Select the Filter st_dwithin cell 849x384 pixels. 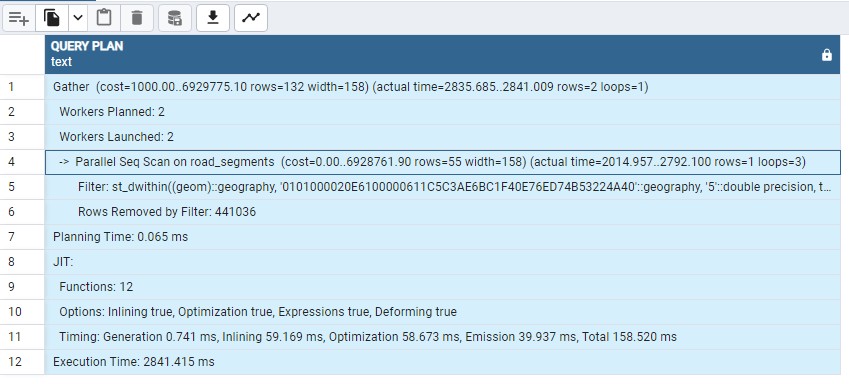tap(442, 187)
